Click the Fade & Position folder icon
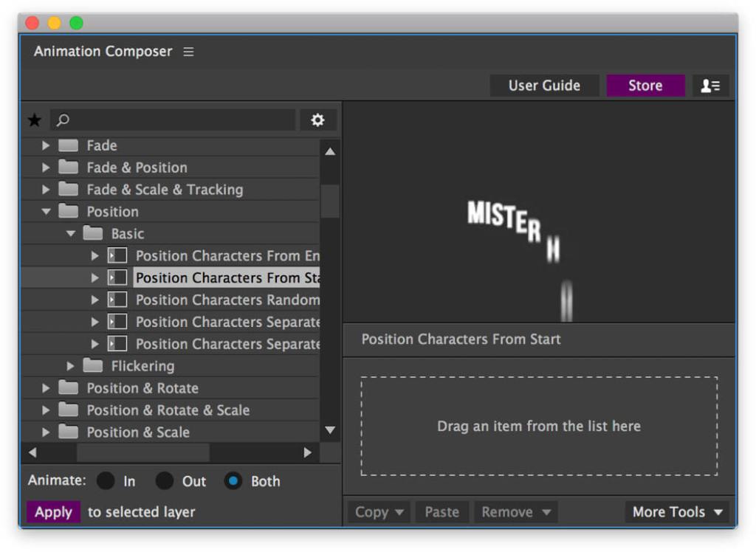Screen dimensions: 756x552 68,168
